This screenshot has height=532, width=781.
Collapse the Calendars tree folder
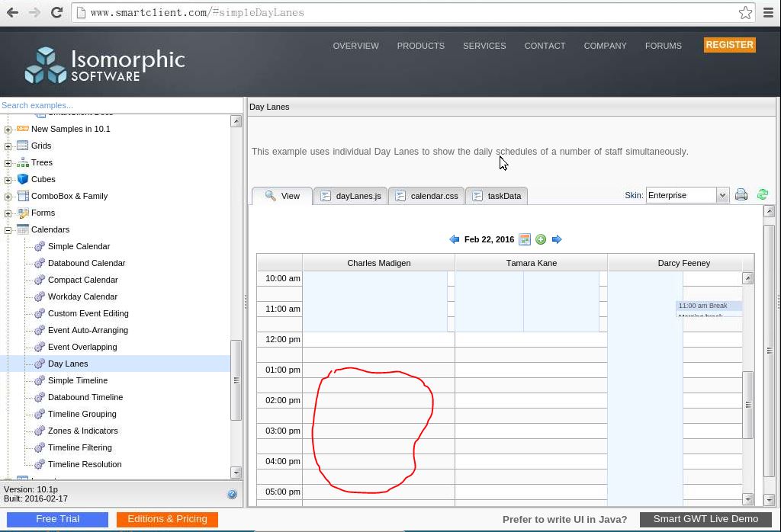click(8, 229)
